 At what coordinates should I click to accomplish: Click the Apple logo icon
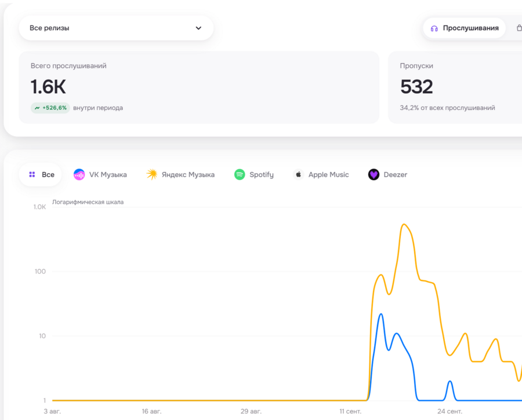tap(299, 174)
